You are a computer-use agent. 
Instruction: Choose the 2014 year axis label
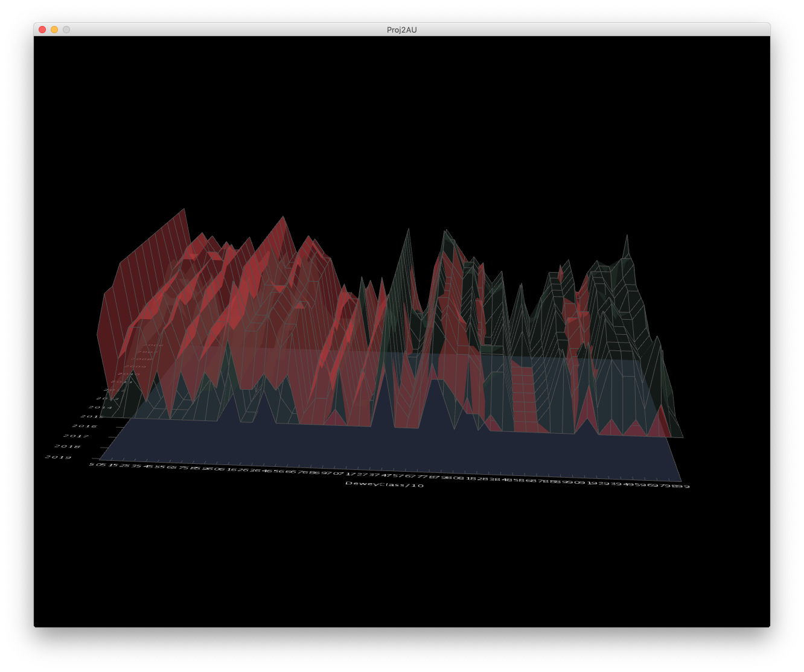99,407
